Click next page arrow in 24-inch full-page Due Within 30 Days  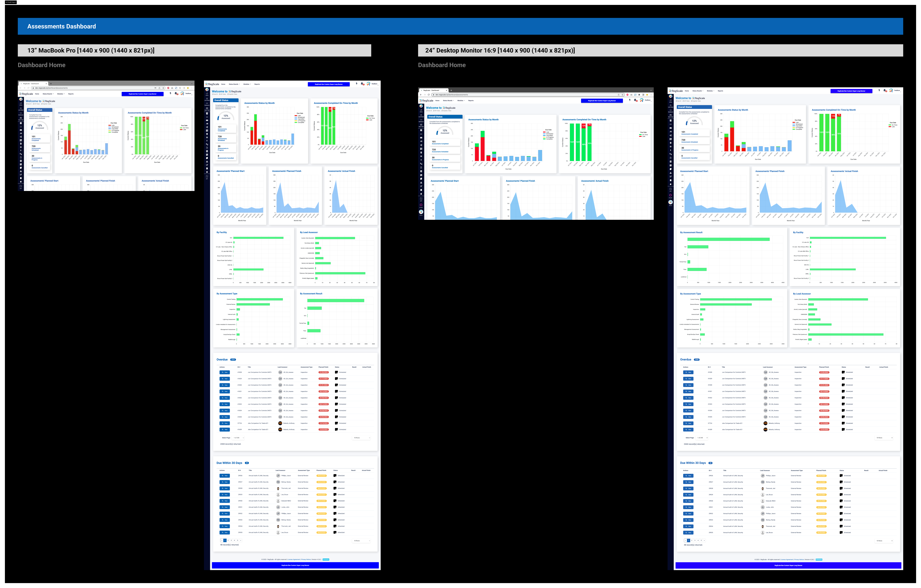coord(705,541)
